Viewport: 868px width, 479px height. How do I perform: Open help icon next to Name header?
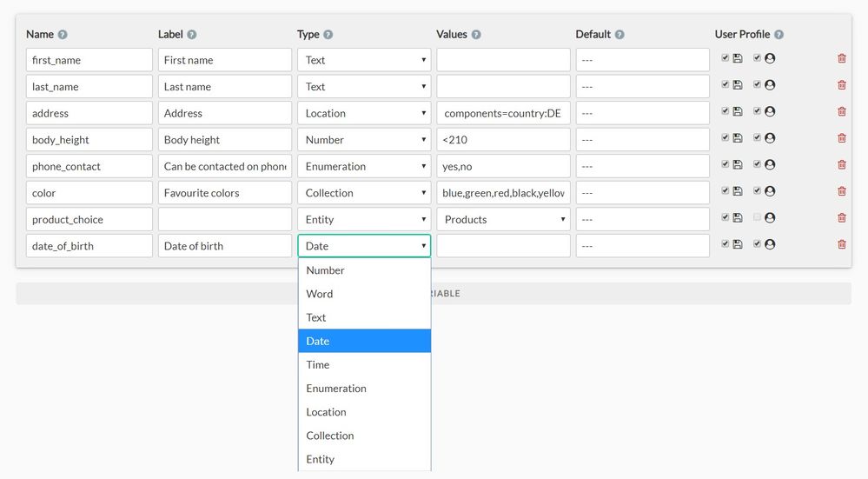tap(63, 34)
